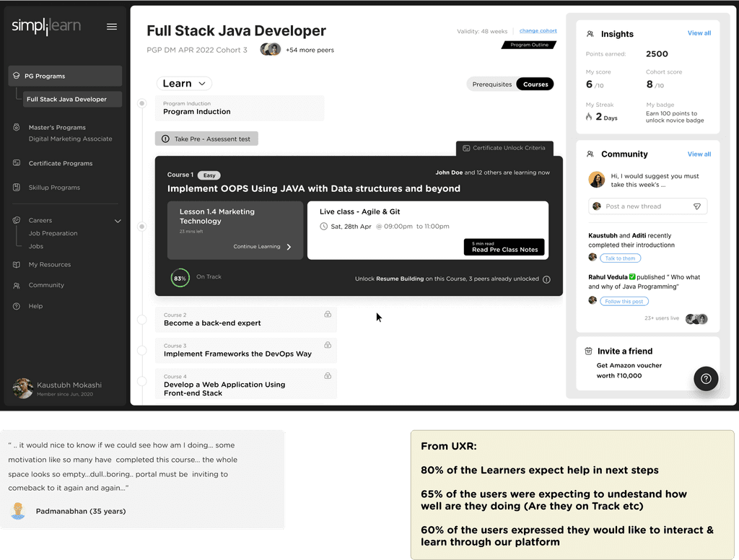Click the filter icon in the new thread box
This screenshot has height=560, width=739.
[x=697, y=206]
